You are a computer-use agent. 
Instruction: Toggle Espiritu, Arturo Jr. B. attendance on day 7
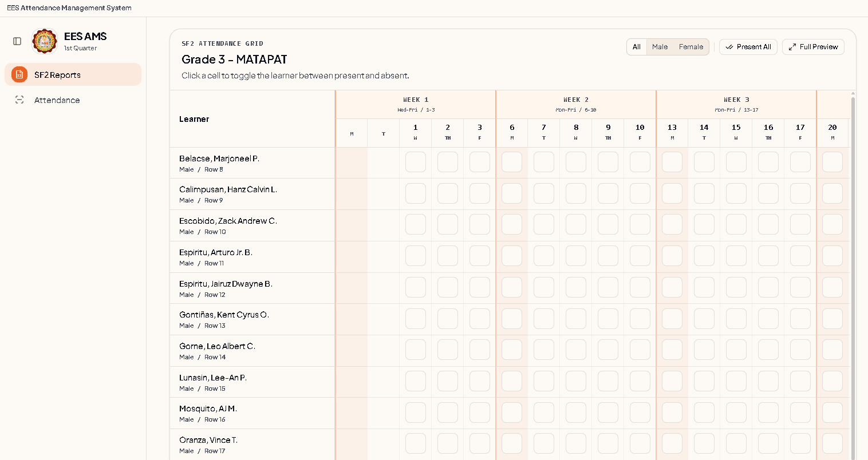pos(544,256)
